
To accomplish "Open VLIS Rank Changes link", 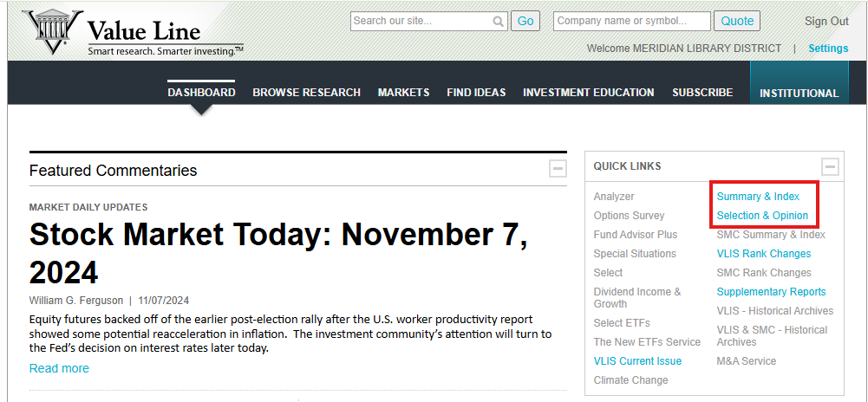I will pos(763,254).
